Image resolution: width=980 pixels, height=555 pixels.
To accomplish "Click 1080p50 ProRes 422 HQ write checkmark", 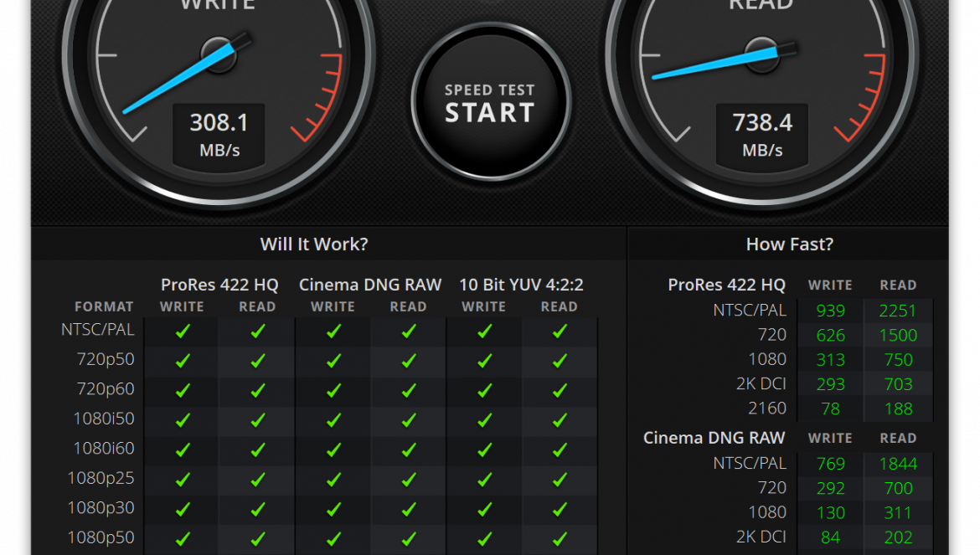I will coord(183,539).
